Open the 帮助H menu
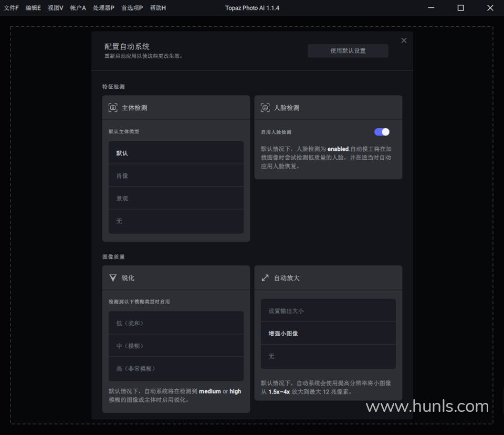This screenshot has width=504, height=435. tap(158, 8)
